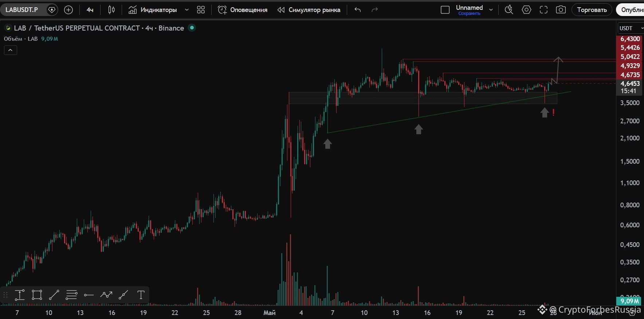Open chart settings hexagon icon
The image size is (644, 319).
526,10
